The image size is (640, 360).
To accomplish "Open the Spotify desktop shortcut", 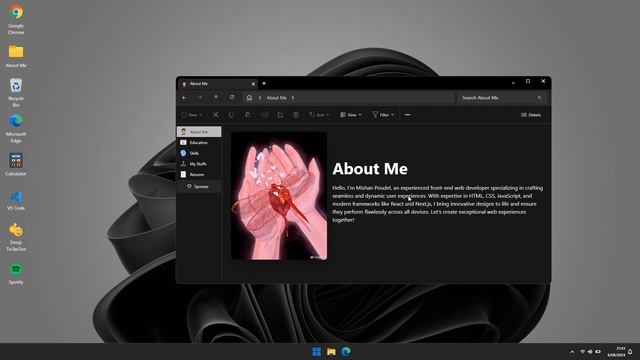I will [x=16, y=273].
